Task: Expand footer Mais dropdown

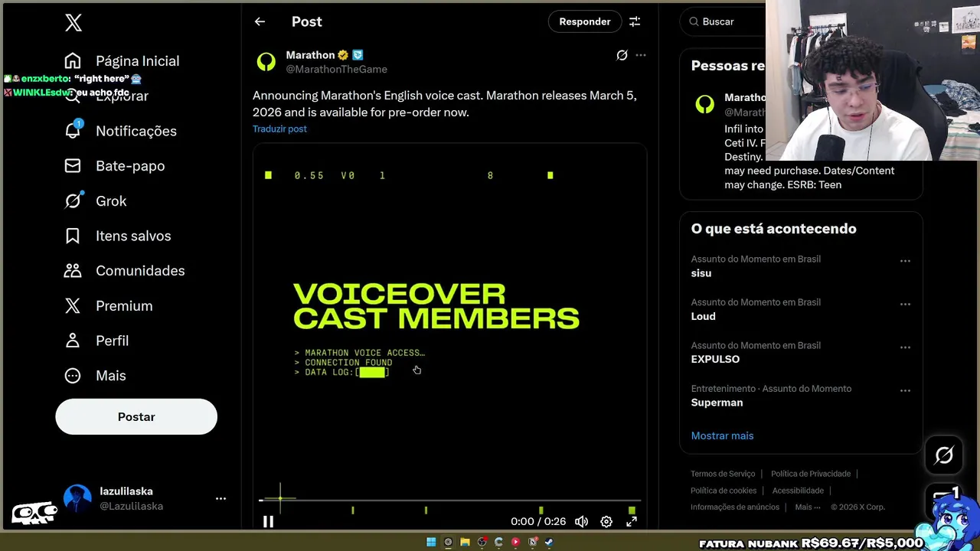Action: [x=807, y=507]
